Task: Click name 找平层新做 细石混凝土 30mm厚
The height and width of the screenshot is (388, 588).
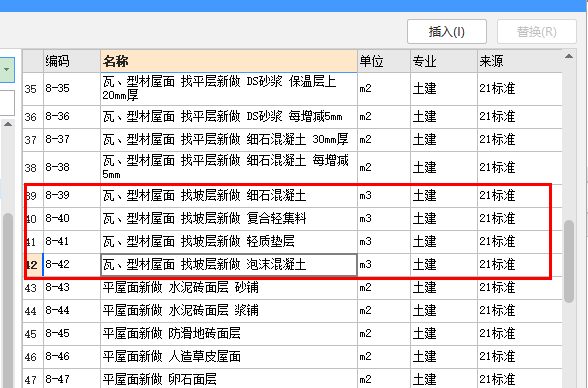Action: point(229,139)
